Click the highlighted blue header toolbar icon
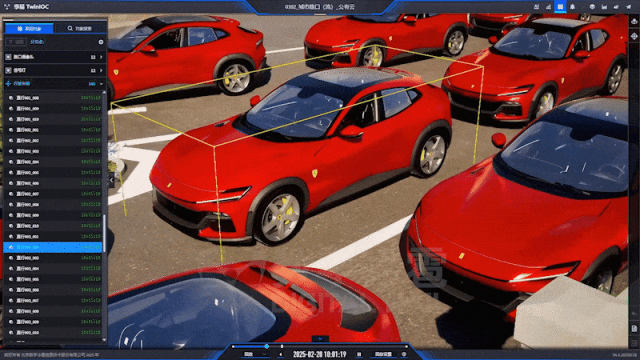The image size is (640, 360). [x=560, y=7]
